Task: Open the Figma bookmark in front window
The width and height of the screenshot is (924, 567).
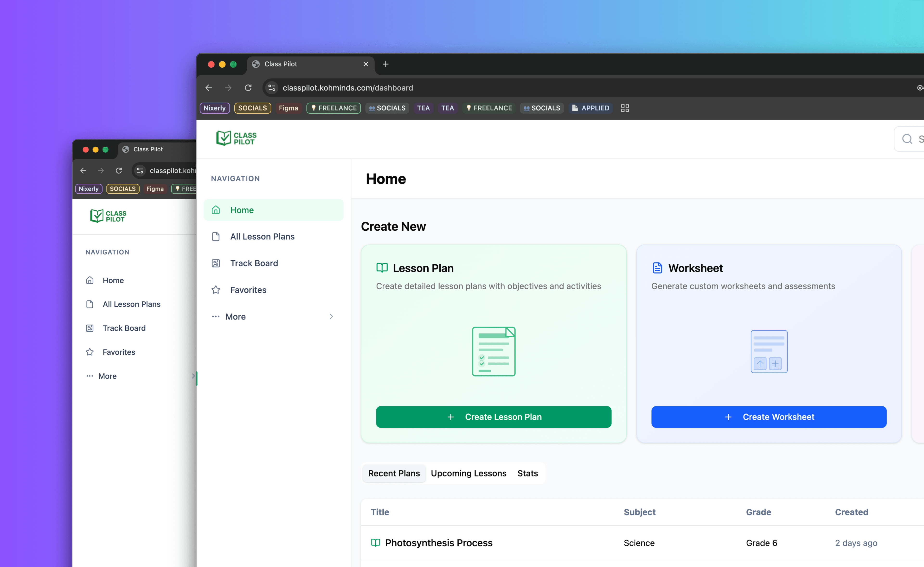Action: coord(288,108)
